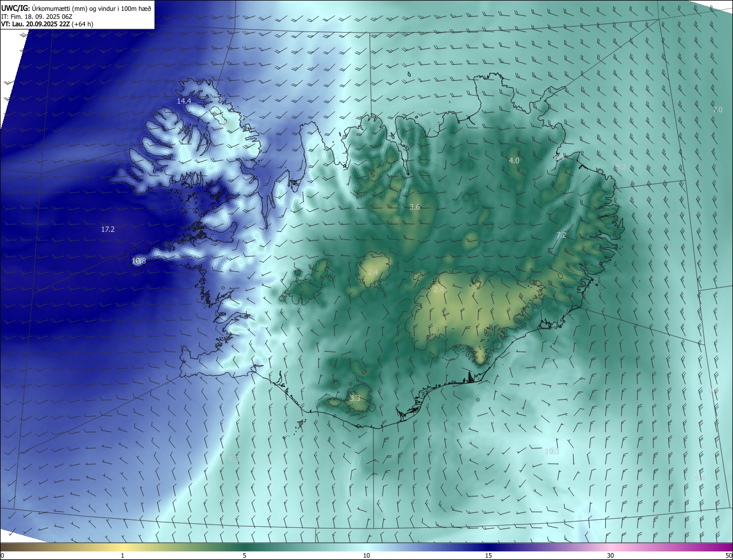733x560 pixels.
Task: Click the 17.2 value label over the sea
Action: (x=108, y=229)
